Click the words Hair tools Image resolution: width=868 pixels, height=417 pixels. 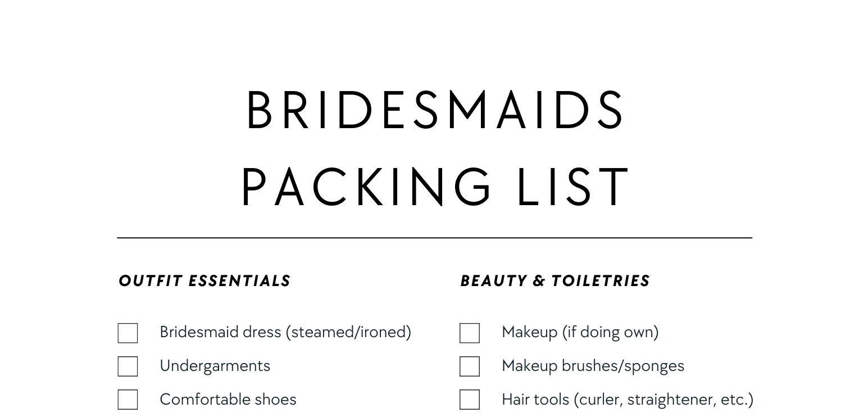(x=535, y=399)
